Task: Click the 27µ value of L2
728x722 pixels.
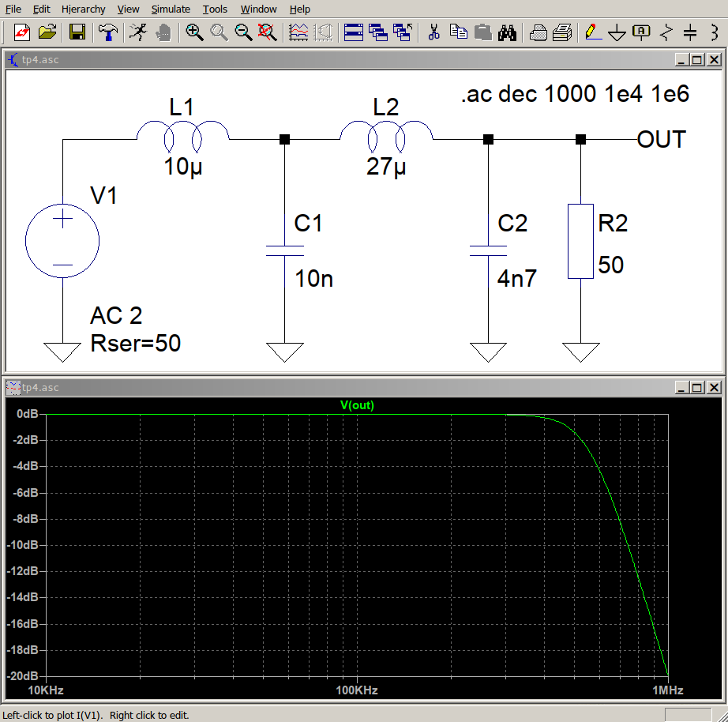Action: [386, 167]
